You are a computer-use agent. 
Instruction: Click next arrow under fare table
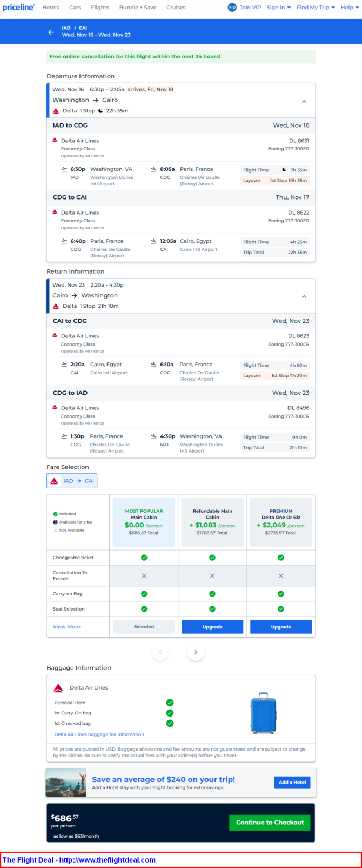point(196,652)
